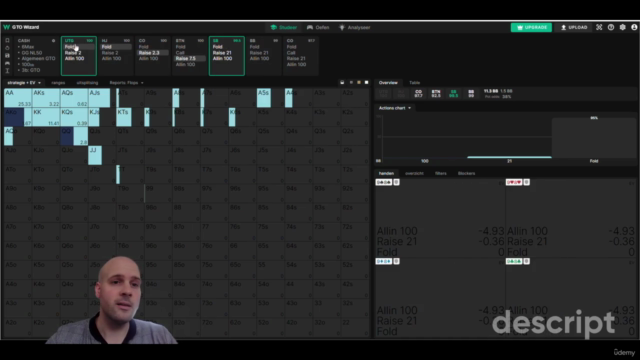Click the 21 raise bar in actions chart
The image size is (640, 360).
509,157
